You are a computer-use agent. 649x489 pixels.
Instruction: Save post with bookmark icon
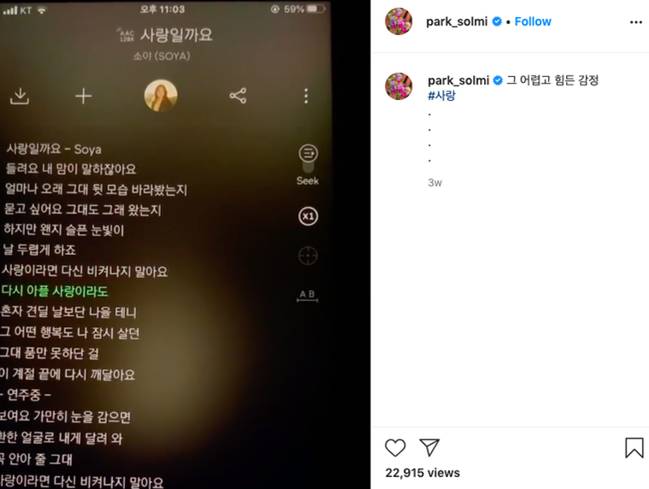pos(634,448)
